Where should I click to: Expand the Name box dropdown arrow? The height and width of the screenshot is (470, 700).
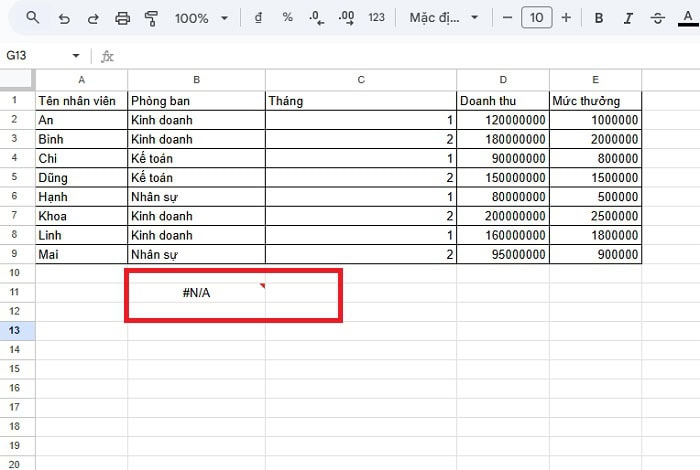(x=76, y=56)
